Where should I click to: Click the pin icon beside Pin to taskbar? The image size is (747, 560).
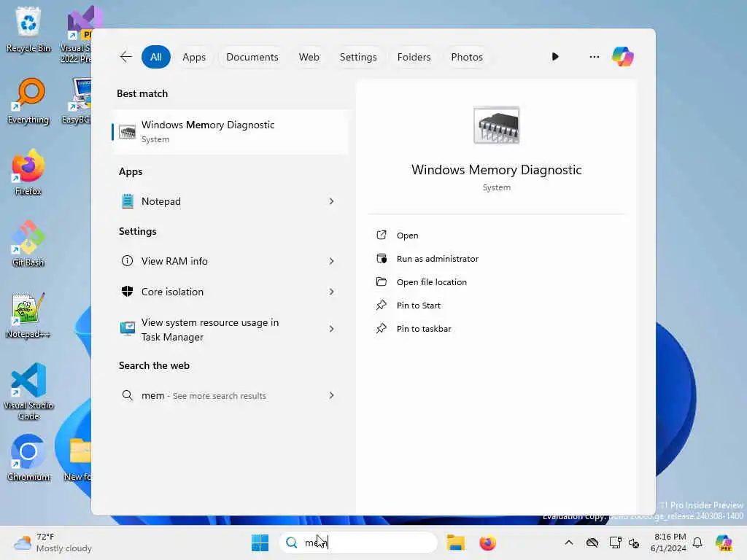382,328
